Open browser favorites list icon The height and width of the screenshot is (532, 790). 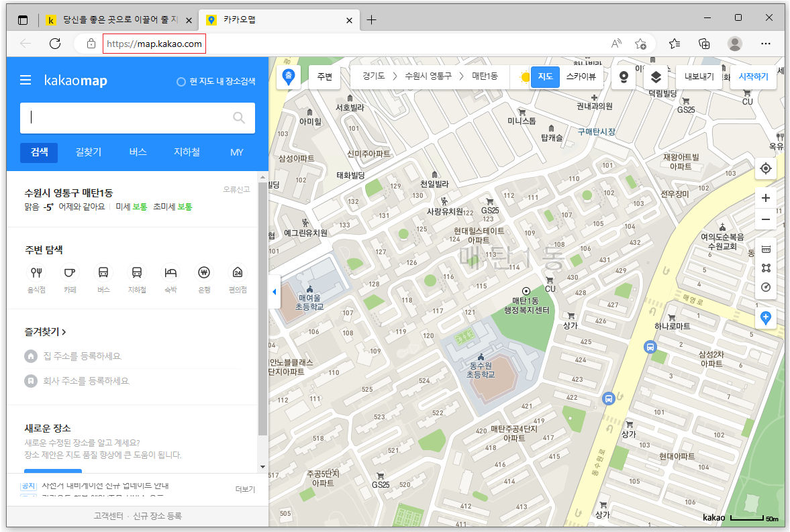tap(675, 44)
